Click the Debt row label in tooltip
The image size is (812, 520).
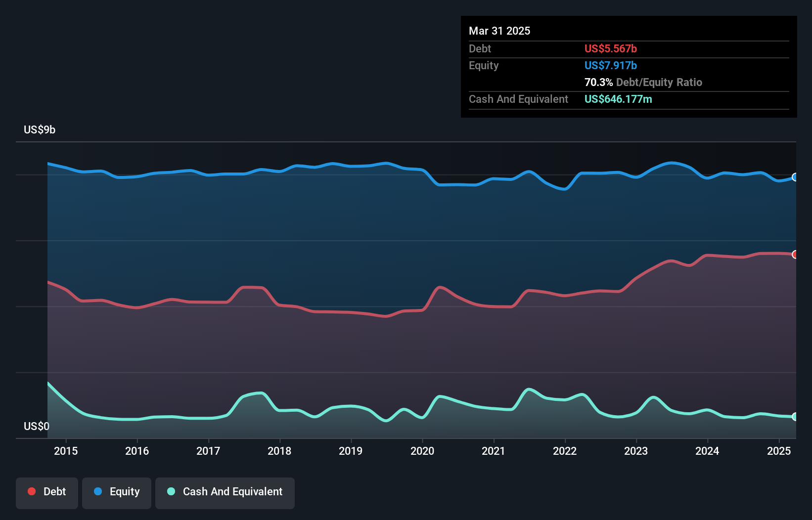[480, 48]
